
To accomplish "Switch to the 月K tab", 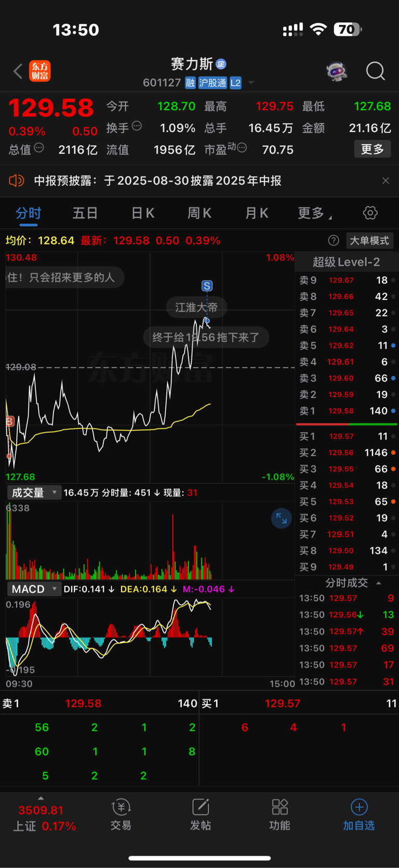I will (x=256, y=213).
